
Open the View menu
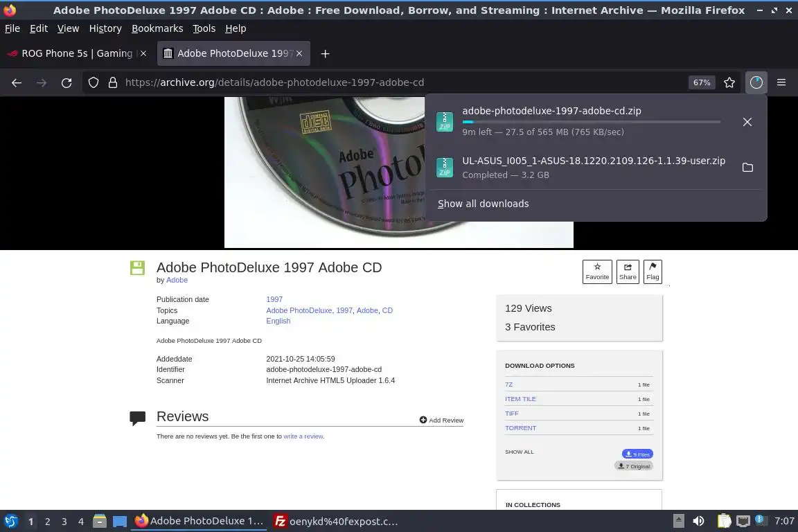[68, 28]
